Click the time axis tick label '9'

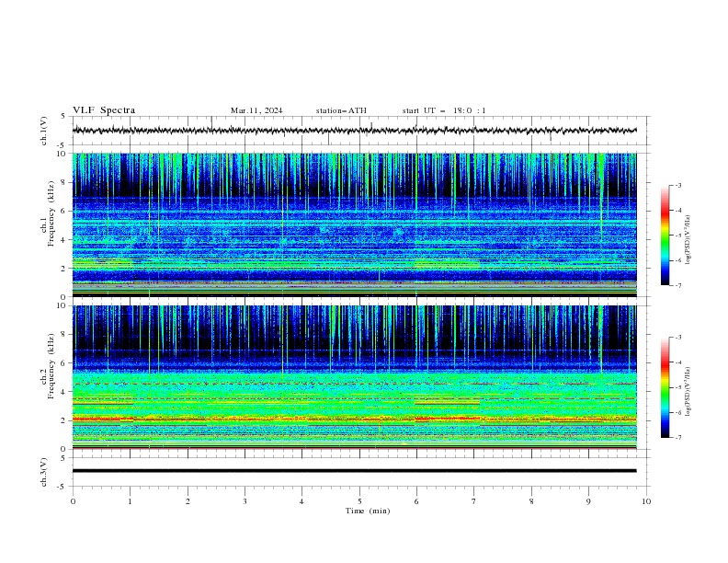pyautogui.click(x=588, y=501)
